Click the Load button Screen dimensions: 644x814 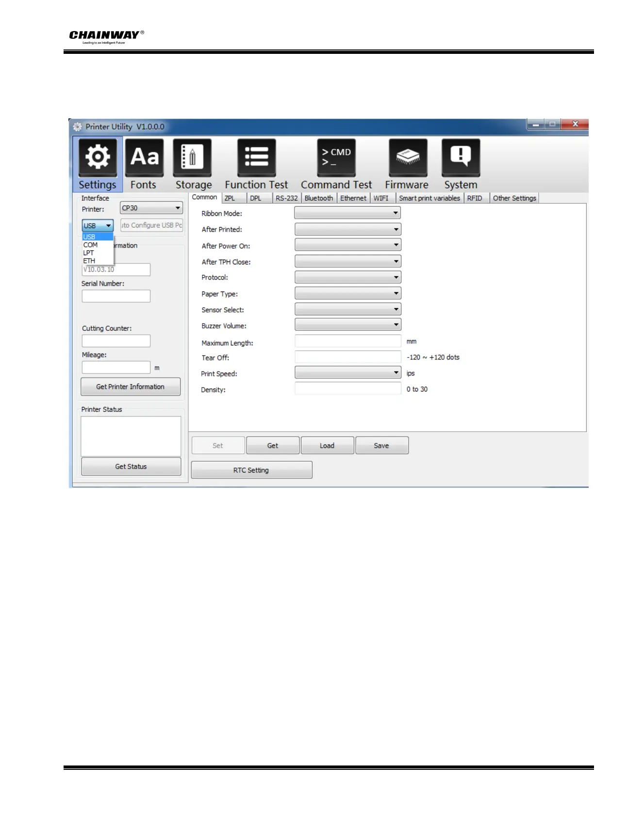(327, 445)
